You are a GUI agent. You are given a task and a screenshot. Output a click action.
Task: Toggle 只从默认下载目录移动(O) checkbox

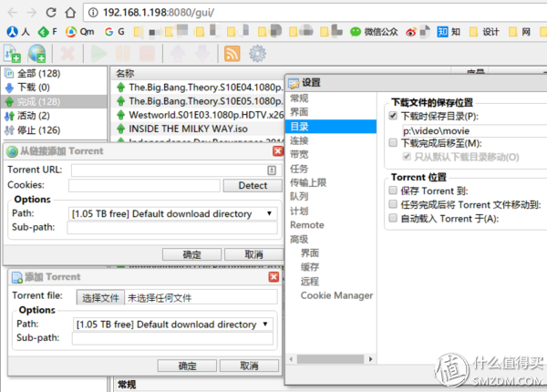click(x=407, y=156)
